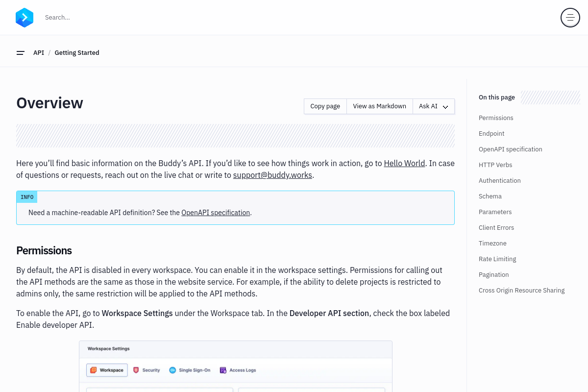Click the View as Markdown button
This screenshot has height=392, width=588.
click(380, 106)
